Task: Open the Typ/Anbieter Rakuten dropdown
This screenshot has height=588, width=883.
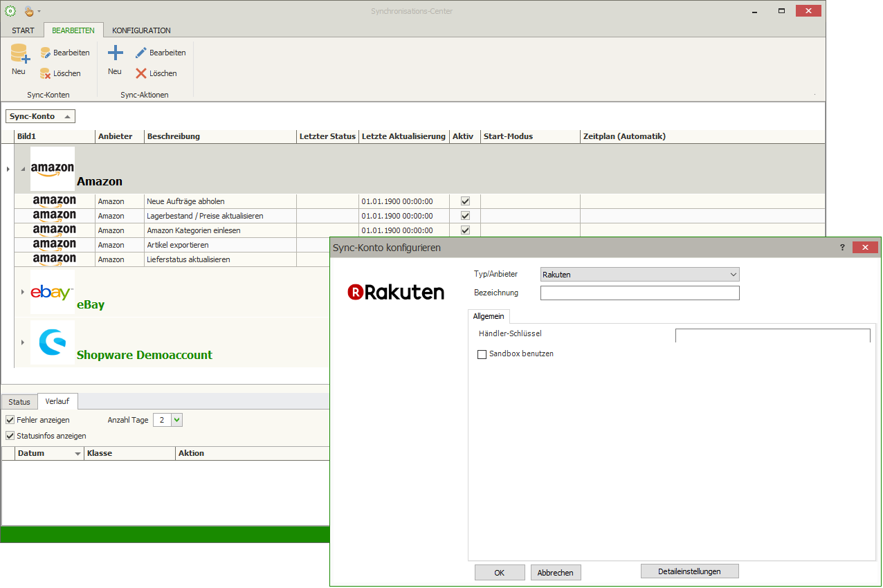Action: pyautogui.click(x=734, y=275)
